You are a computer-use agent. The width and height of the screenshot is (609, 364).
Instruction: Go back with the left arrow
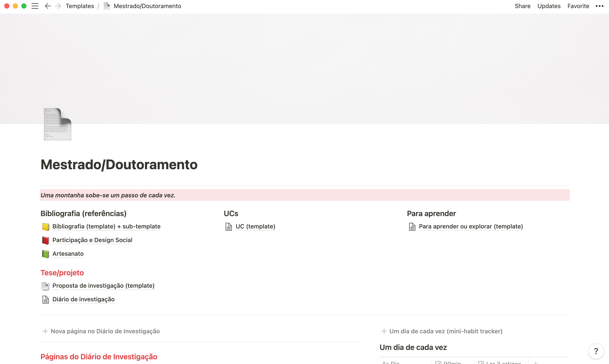(48, 6)
